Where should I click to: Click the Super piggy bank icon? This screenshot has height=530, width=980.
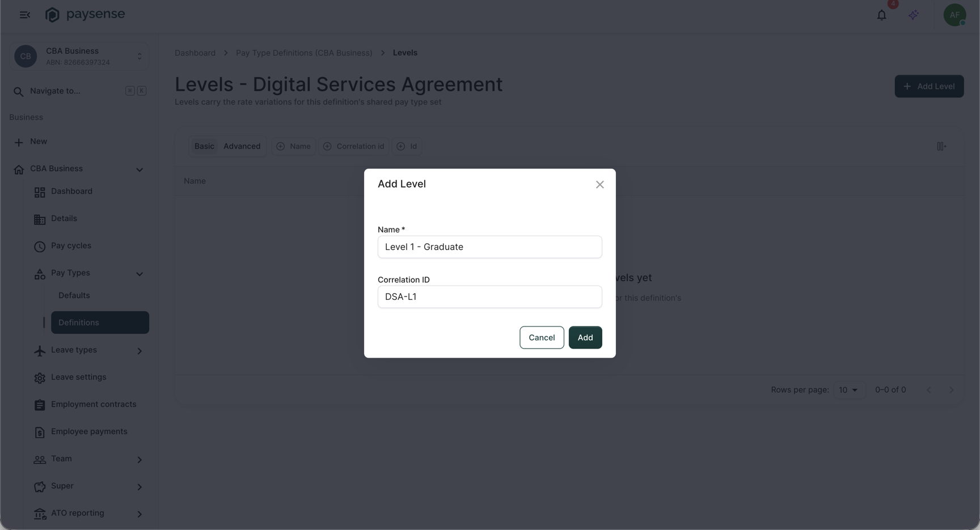40,487
